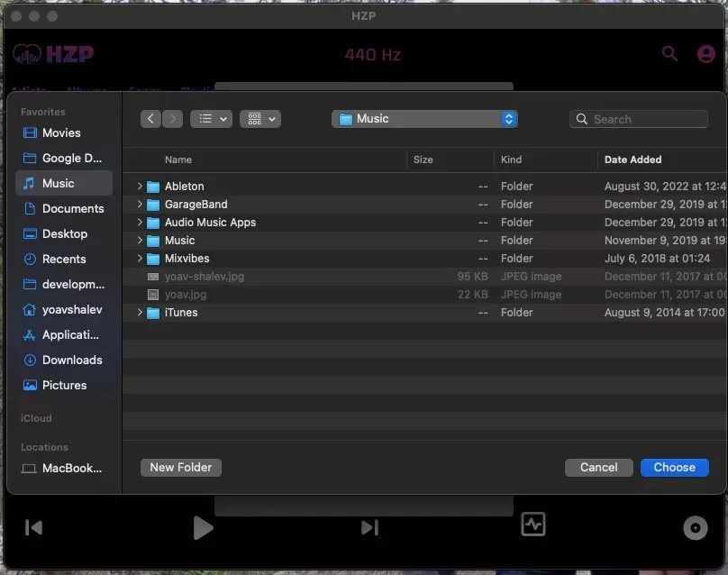The height and width of the screenshot is (575, 728).
Task: Go back with the left chevron button
Action: (150, 119)
